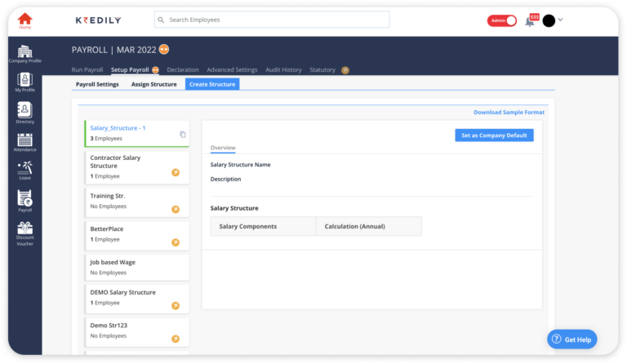
Task: Delete Training Str. with orange X
Action: (x=176, y=210)
